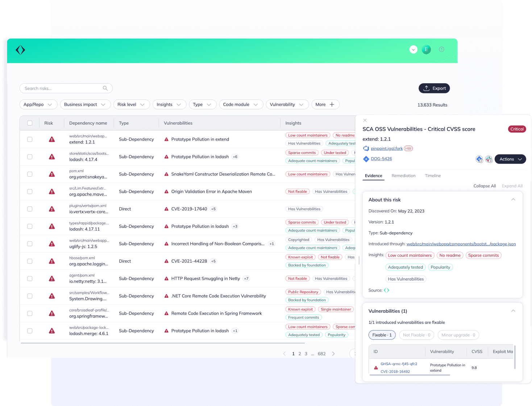Viewport: 532px width, 406px height.
Task: Click the Export button
Action: [x=434, y=88]
